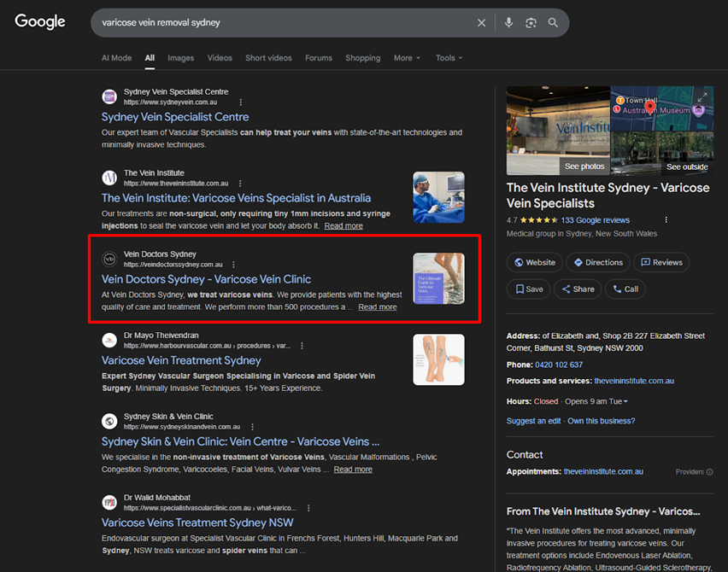The height and width of the screenshot is (572, 728).
Task: Click inside the search query field
Action: click(x=282, y=23)
